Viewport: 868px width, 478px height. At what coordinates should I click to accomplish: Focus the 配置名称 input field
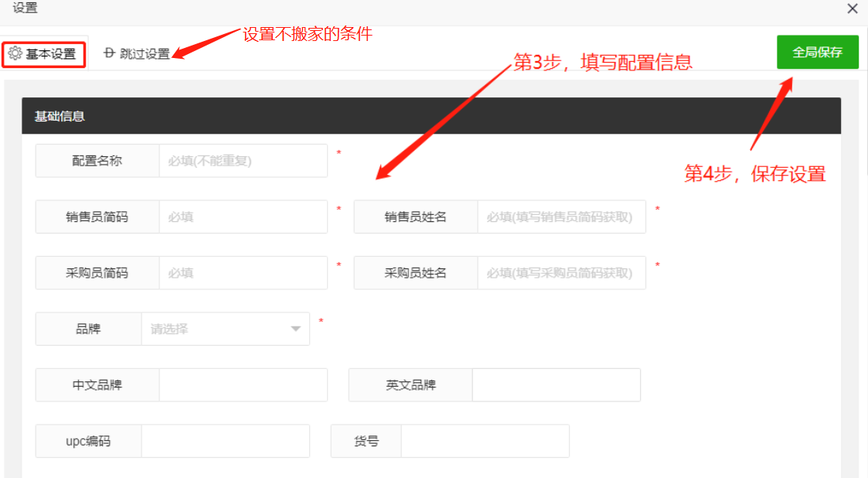click(x=243, y=161)
